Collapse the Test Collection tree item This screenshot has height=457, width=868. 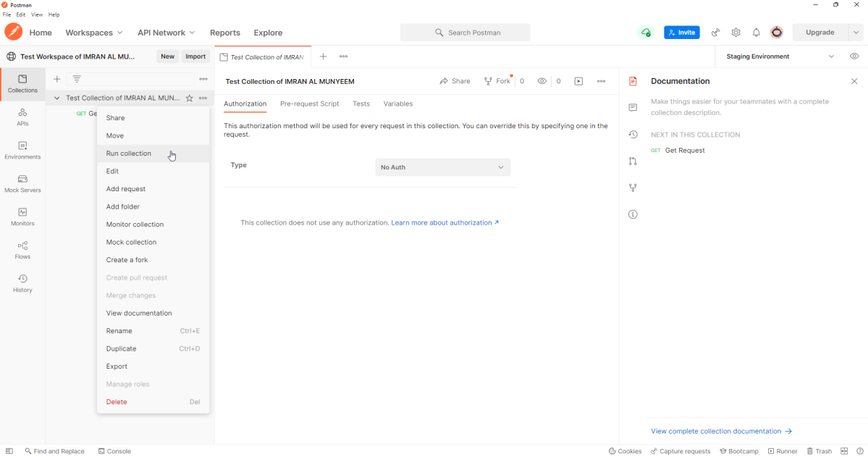[56, 98]
